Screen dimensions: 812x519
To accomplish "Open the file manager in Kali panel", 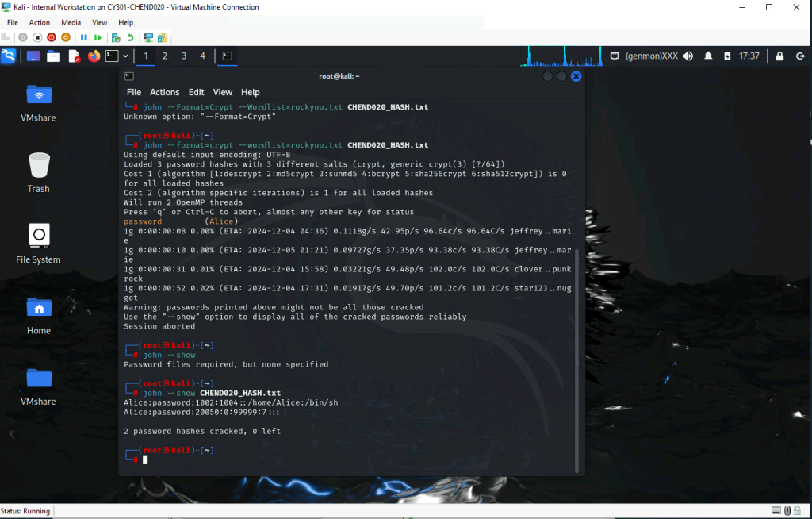I will 53,56.
